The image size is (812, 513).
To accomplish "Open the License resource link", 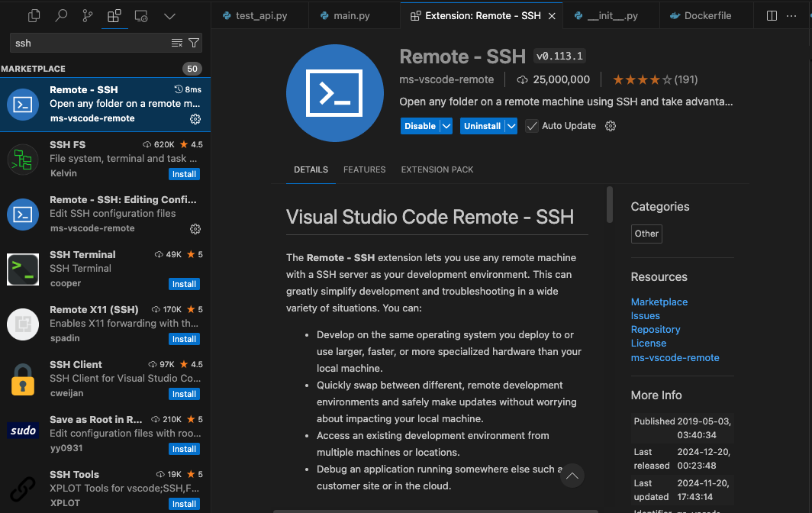I will pos(649,344).
